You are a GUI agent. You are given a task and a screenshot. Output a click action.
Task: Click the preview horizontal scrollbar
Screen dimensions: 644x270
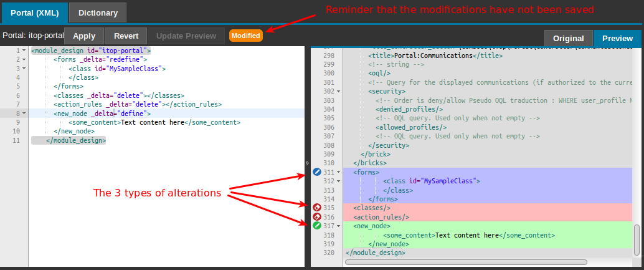(466, 262)
